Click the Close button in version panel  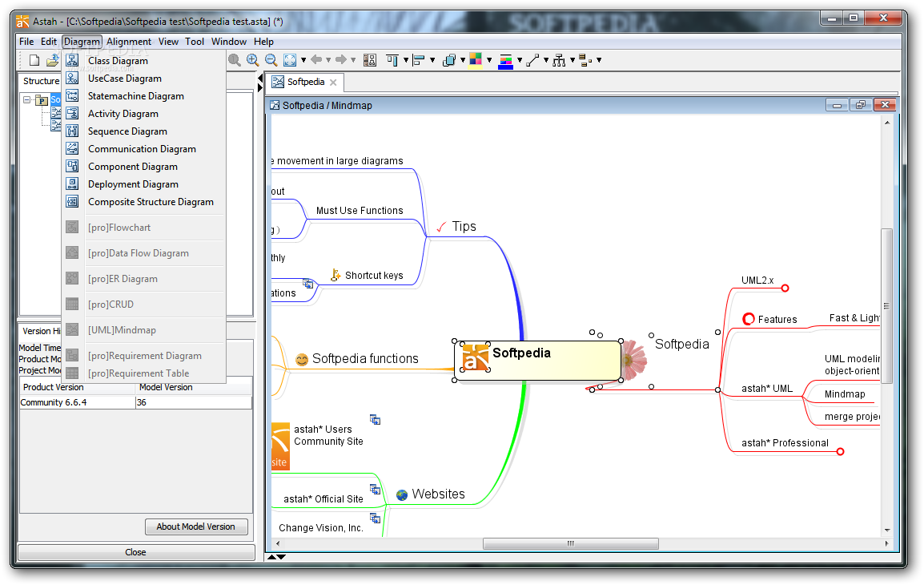(x=135, y=552)
